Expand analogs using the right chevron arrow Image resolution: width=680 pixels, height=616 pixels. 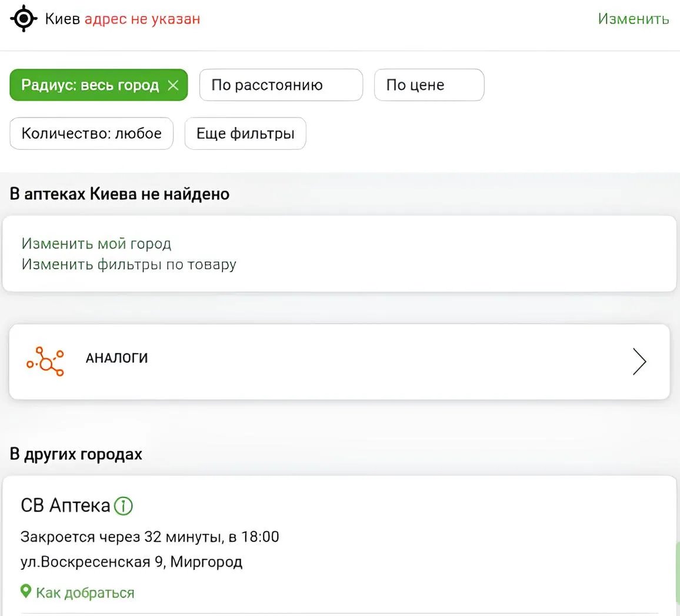(639, 361)
